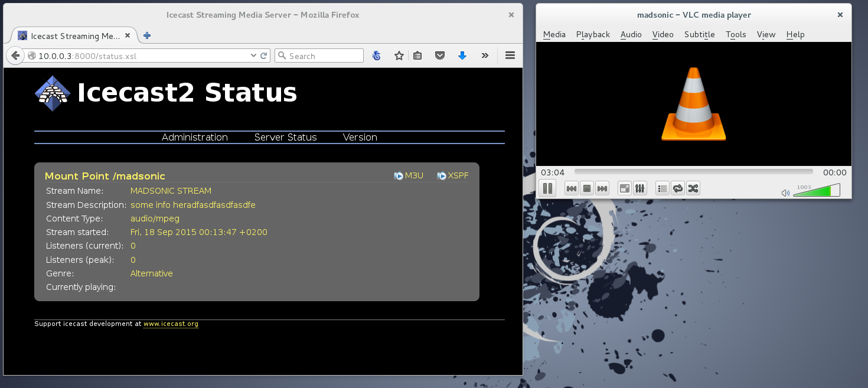Image resolution: width=868 pixels, height=388 pixels.
Task: Expand Firefox toolbar overflow chevron
Action: pos(485,56)
